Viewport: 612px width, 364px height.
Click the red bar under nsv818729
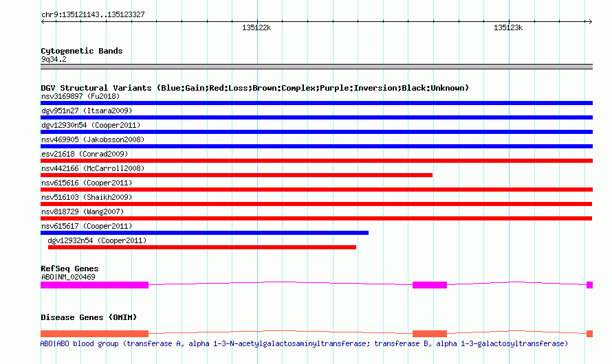[316, 218]
